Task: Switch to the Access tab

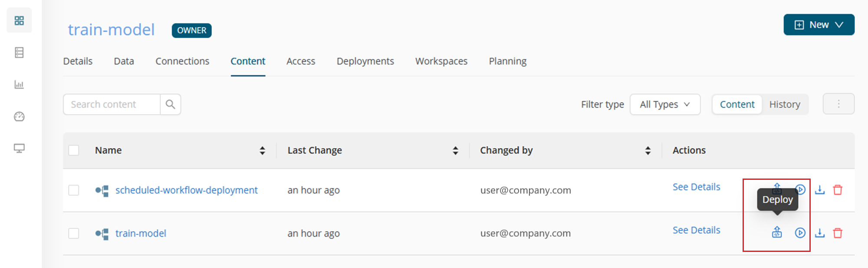Action: click(x=301, y=61)
